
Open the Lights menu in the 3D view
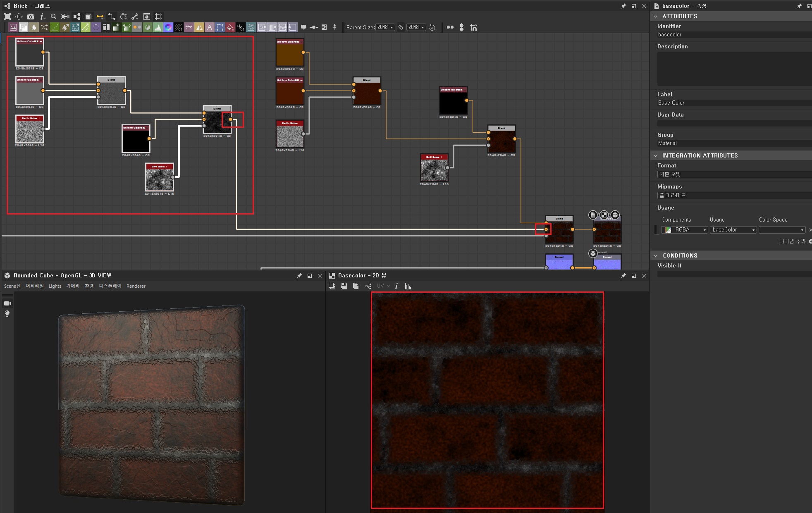pyautogui.click(x=55, y=286)
